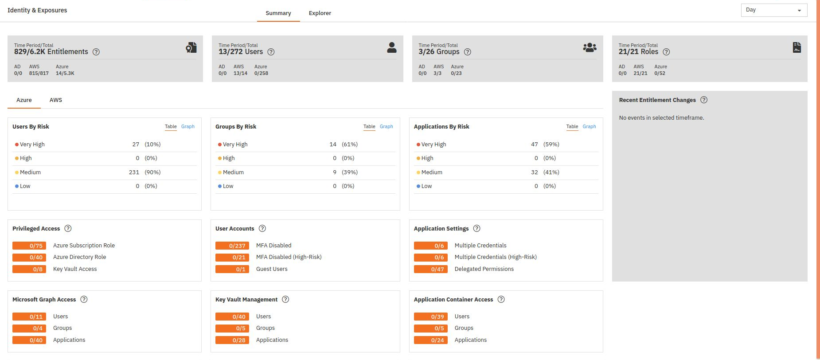820x360 pixels.
Task: Click 0/40 Microsoft Graph Applications bar
Action: click(x=29, y=340)
